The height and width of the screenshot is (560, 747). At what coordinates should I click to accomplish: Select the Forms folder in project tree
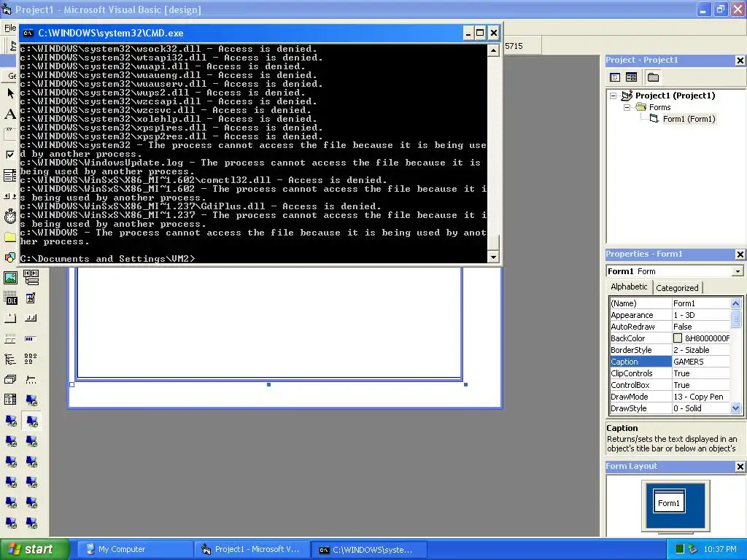tap(659, 108)
